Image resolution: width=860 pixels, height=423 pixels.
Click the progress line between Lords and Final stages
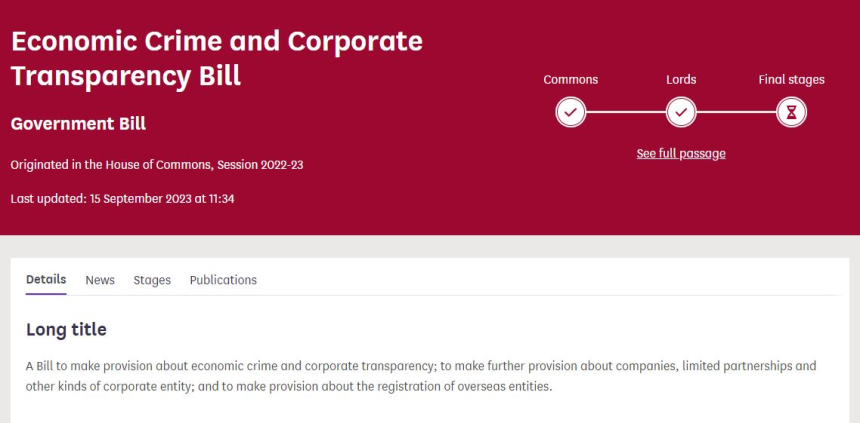[x=736, y=112]
